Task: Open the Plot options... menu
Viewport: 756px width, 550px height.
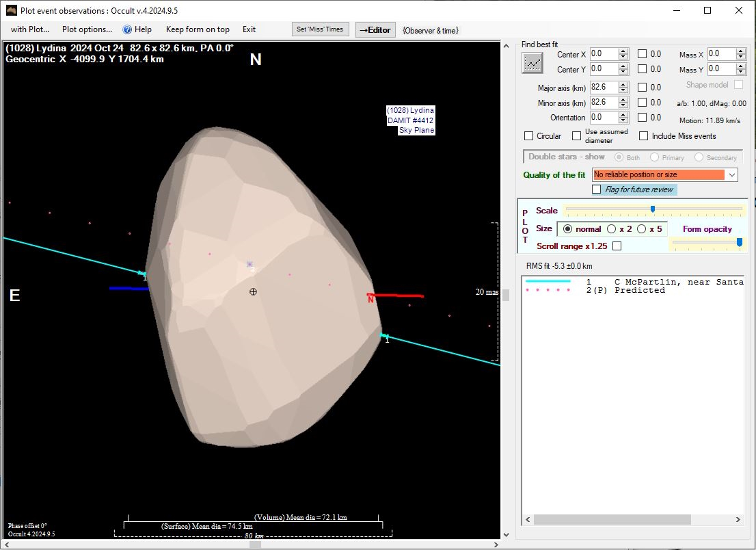Action: 87,29
